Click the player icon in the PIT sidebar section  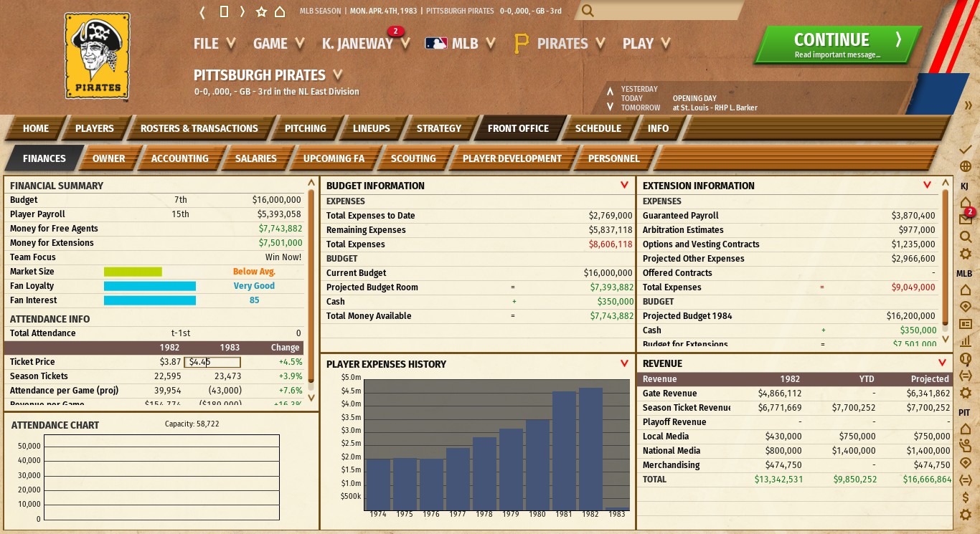(965, 446)
